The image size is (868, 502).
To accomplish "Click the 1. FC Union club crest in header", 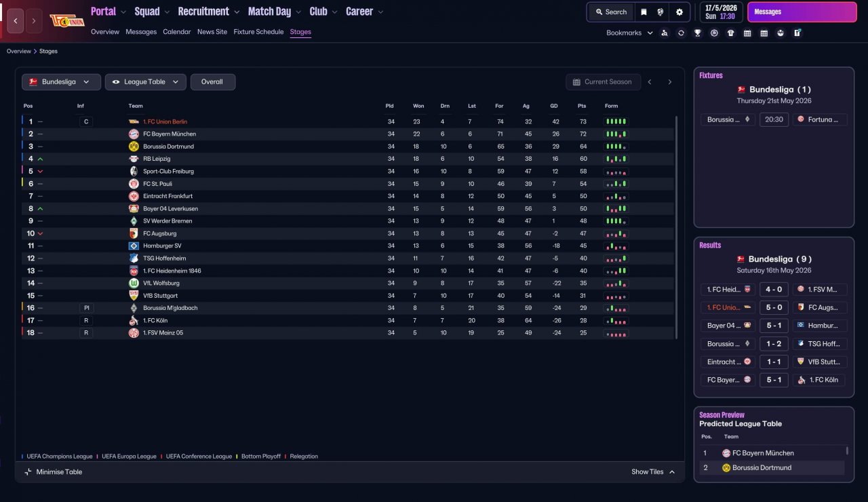I will 66,21.
